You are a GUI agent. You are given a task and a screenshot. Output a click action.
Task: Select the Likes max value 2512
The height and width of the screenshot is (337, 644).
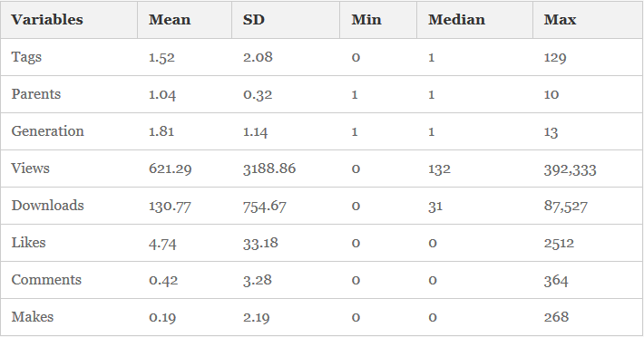[x=559, y=243]
